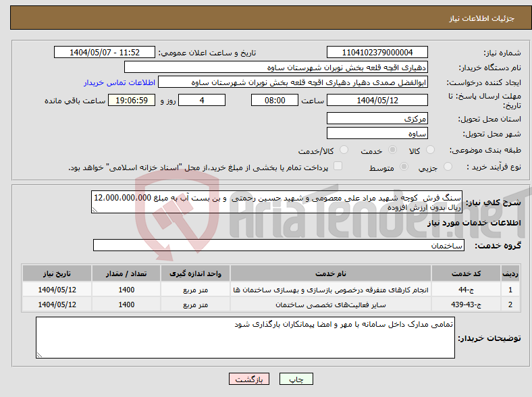
Task: Choose the کالا/خدمت radio option
Action: point(344,151)
